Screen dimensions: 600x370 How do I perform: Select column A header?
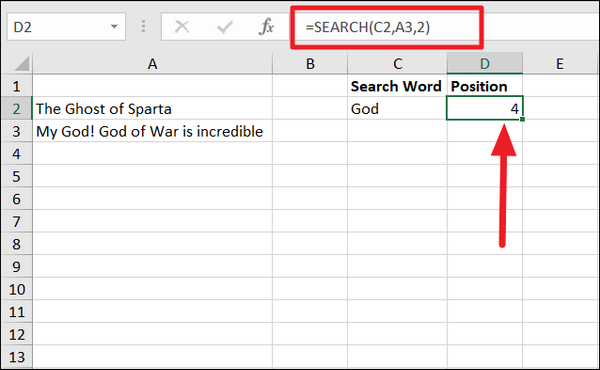153,64
